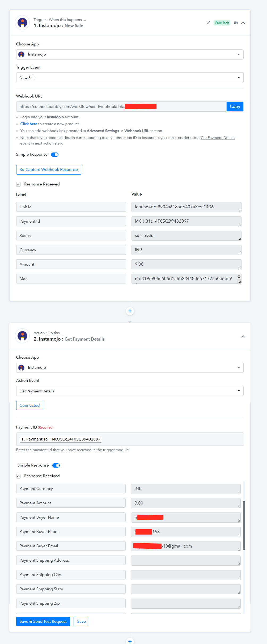Viewport: 267px width, 644px height.
Task: Add a step using the plus between steps
Action: (130, 311)
